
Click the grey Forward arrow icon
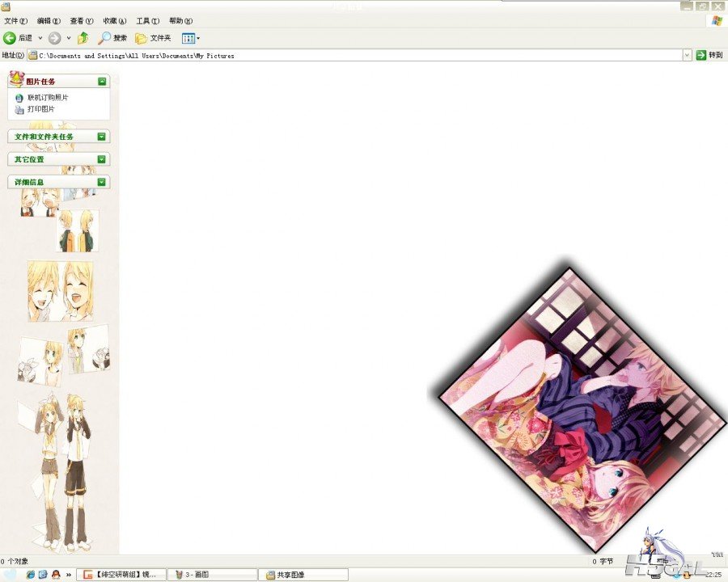click(54, 38)
